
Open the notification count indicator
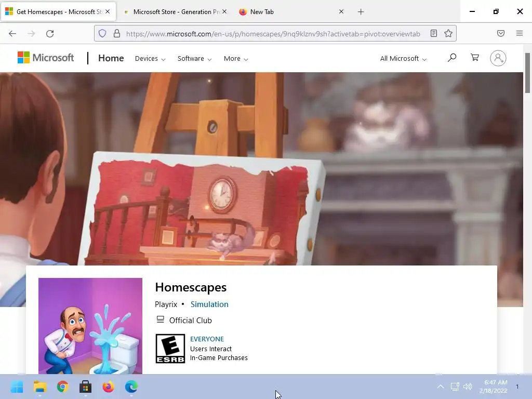pos(517,387)
